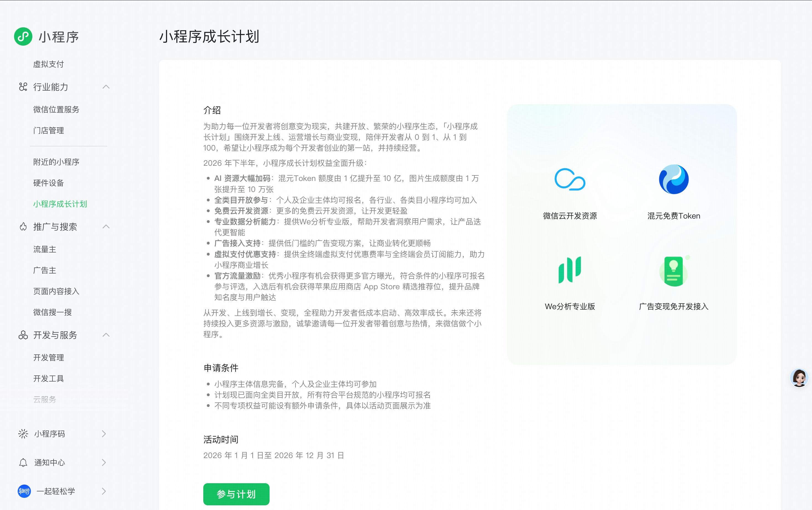Click the 开发与服务 section icon
812x510 pixels.
click(23, 335)
